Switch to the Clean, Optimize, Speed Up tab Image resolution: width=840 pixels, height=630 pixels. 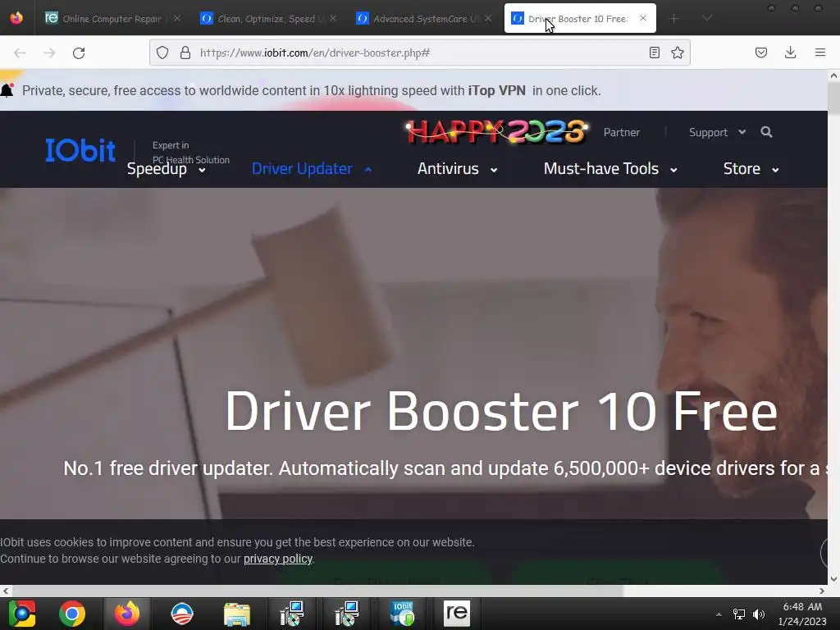[x=269, y=18]
